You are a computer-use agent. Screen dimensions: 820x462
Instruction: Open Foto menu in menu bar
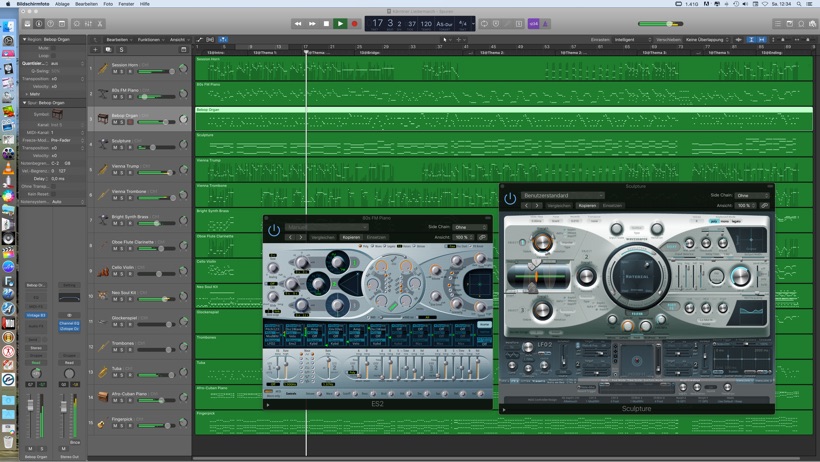[x=108, y=4]
